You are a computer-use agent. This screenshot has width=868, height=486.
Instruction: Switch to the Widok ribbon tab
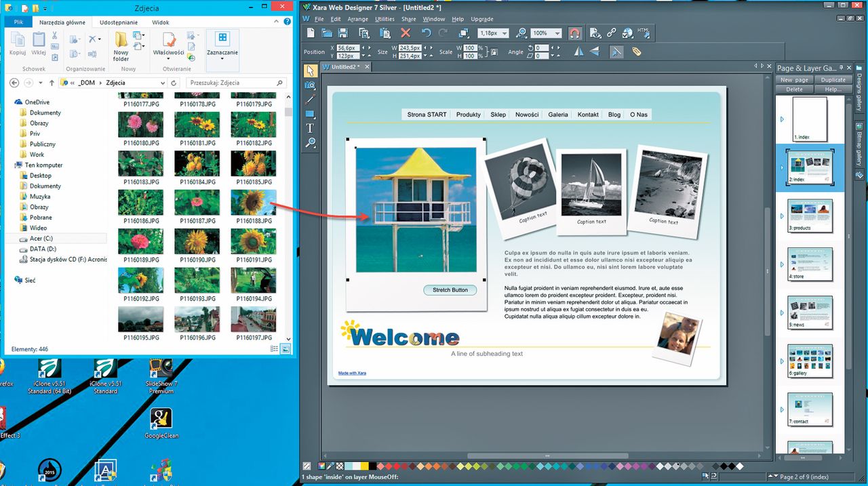click(x=161, y=22)
